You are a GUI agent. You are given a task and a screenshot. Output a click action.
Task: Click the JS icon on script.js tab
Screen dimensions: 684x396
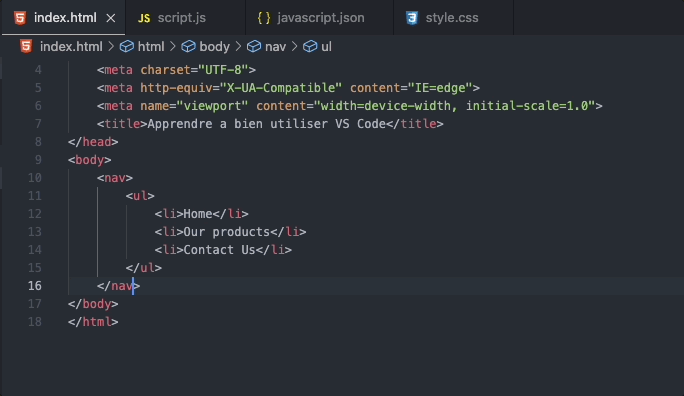click(144, 18)
